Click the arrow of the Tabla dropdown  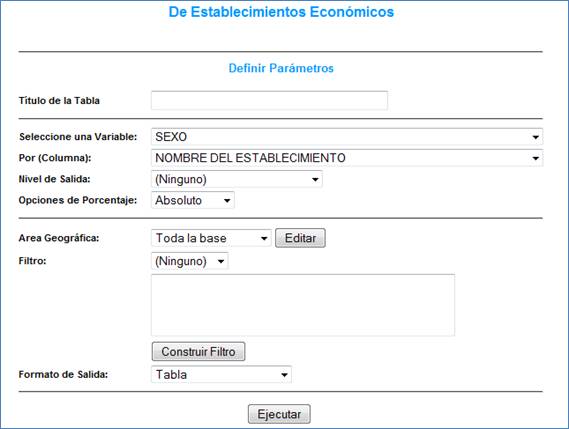pyautogui.click(x=284, y=375)
